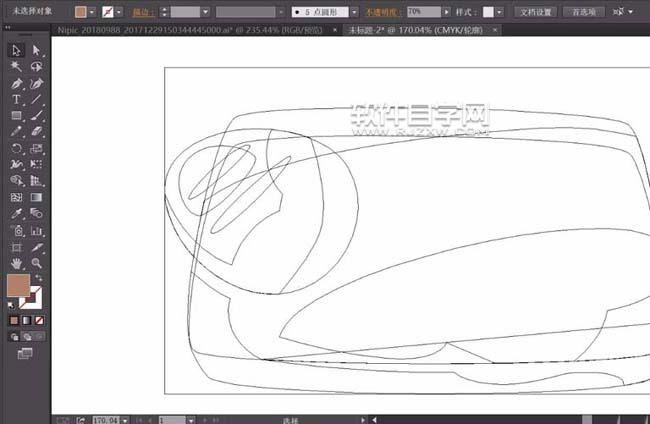Image resolution: width=650 pixels, height=424 pixels.
Task: Select the Magic Wand tool
Action: tap(16, 66)
